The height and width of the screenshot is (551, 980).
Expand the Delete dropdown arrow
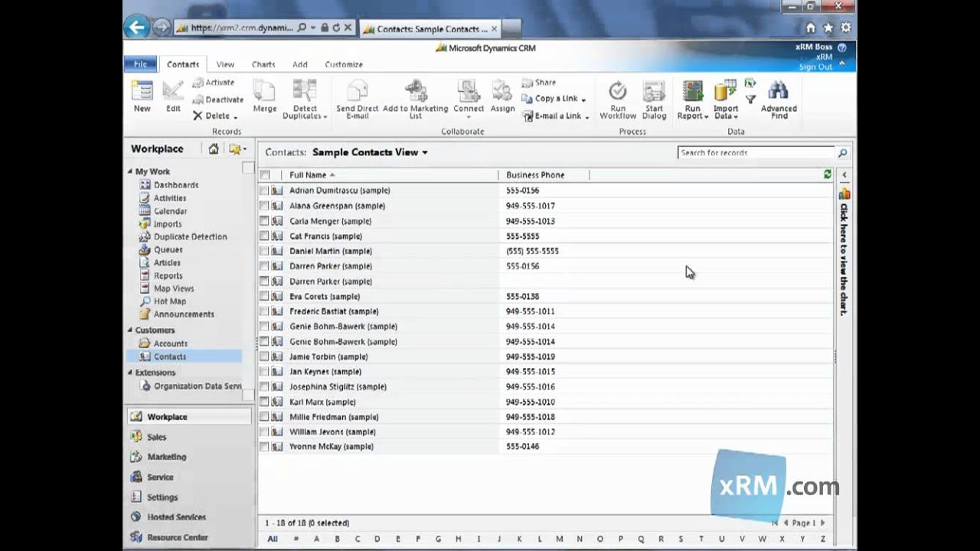(235, 117)
